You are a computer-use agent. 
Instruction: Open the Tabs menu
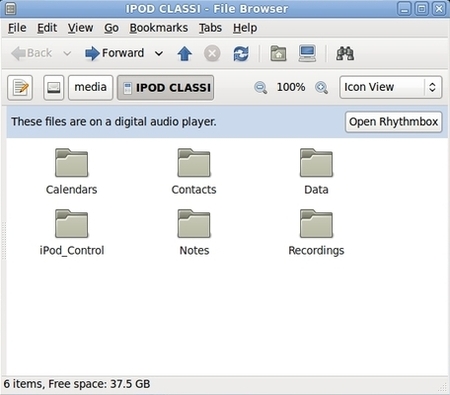point(210,28)
